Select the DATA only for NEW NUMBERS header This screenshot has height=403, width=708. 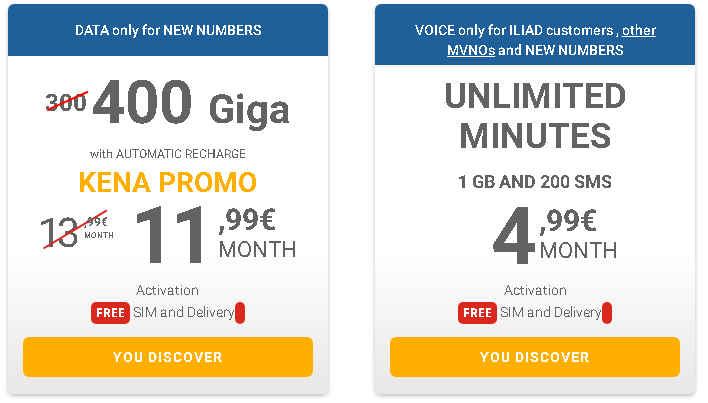(x=168, y=30)
